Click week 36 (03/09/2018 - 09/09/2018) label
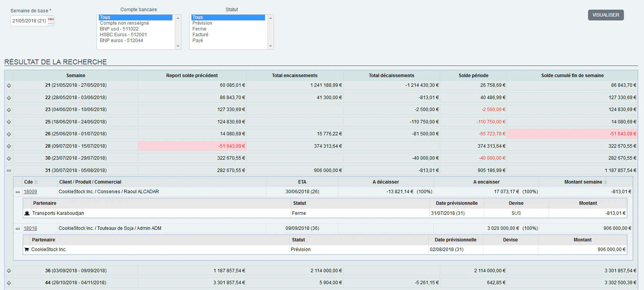 click(x=76, y=271)
